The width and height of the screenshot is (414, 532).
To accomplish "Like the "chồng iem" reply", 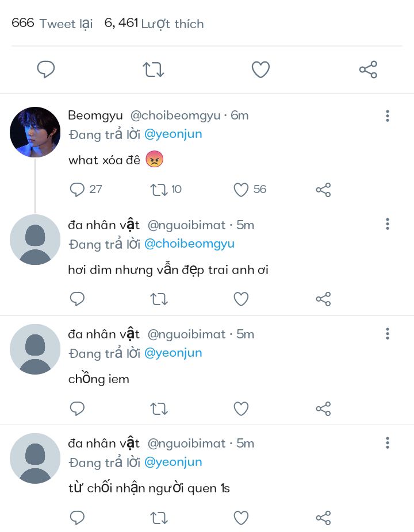I will click(x=241, y=408).
